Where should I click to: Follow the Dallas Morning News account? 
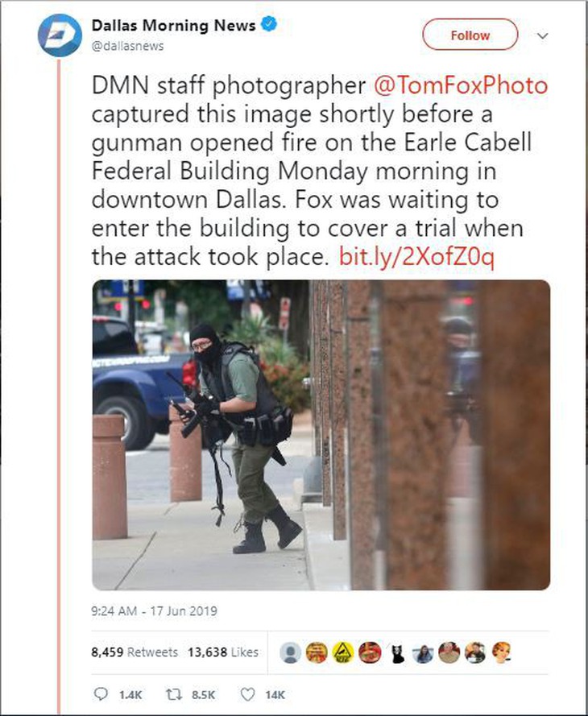point(470,35)
